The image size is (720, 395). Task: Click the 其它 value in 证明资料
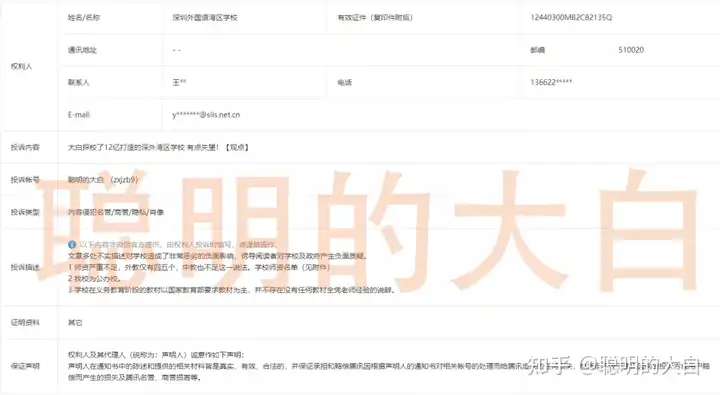pyautogui.click(x=75, y=323)
